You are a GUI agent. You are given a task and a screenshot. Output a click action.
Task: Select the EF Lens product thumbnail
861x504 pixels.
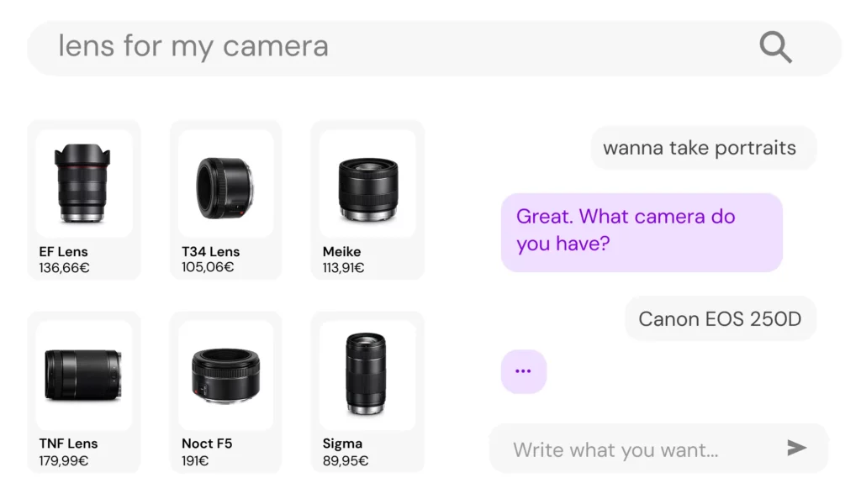[x=84, y=183]
